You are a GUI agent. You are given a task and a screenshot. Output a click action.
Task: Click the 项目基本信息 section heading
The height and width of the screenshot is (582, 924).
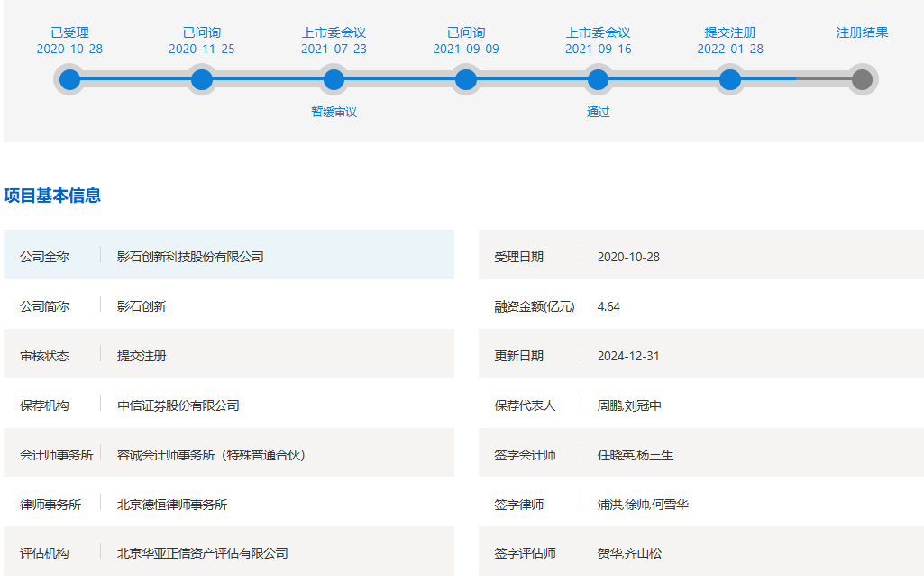coord(52,195)
